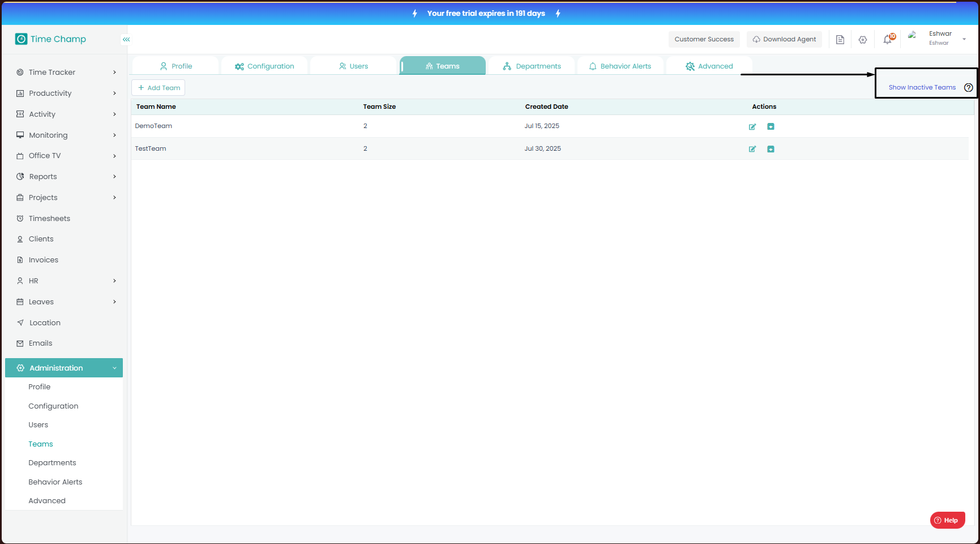Click the Timesheets clock icon in sidebar
This screenshot has height=544, width=980.
(20, 219)
